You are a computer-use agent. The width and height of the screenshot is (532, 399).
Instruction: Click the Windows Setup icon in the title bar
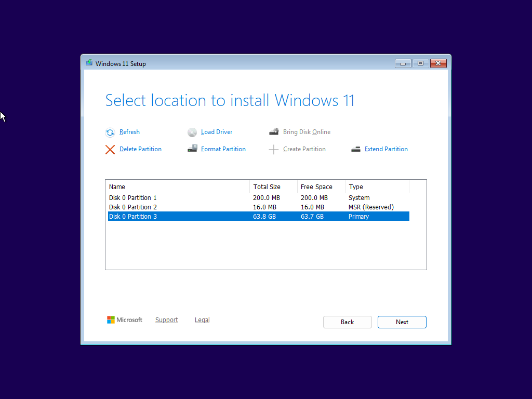pos(89,63)
